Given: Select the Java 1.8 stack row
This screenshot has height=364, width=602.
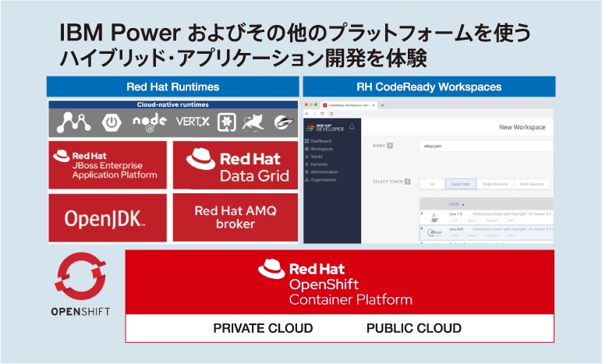Looking at the screenshot, I should pyautogui.click(x=487, y=217).
